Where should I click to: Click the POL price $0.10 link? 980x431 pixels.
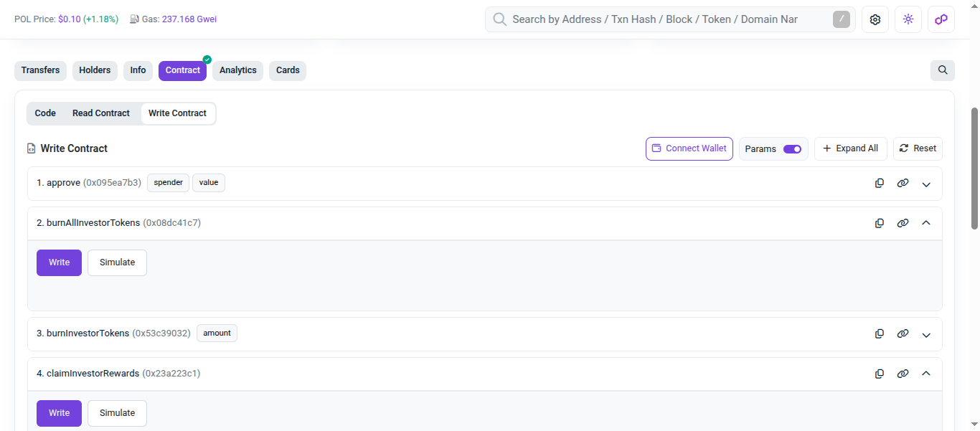click(70, 19)
